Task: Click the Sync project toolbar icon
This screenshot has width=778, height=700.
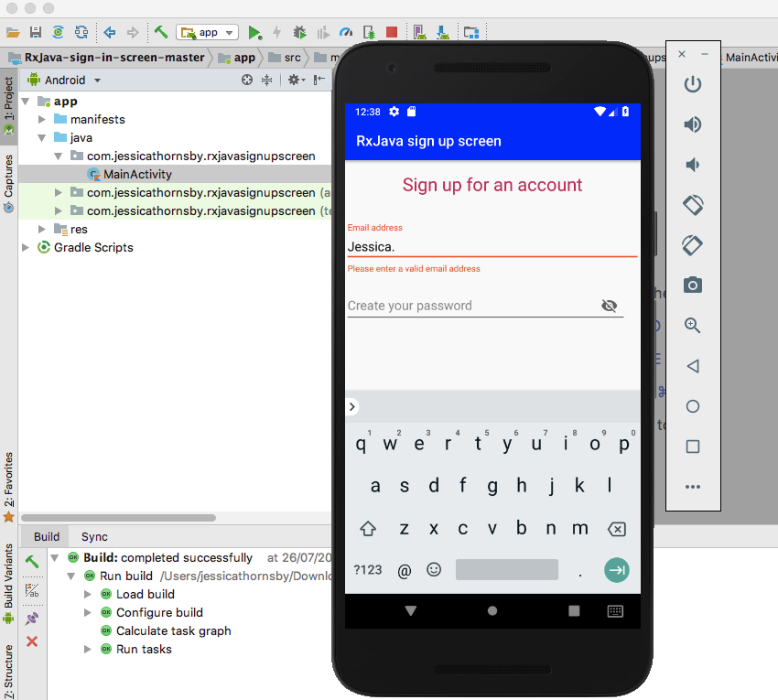Action: [58, 32]
